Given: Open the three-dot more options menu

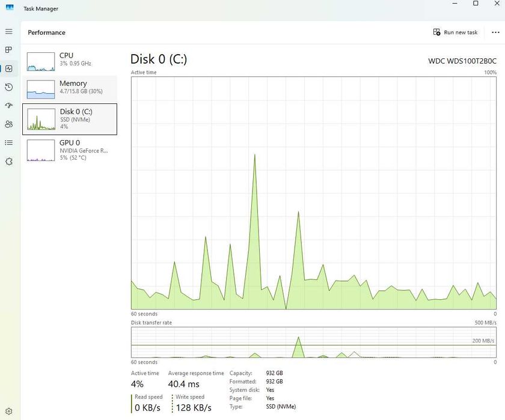Looking at the screenshot, I should pyautogui.click(x=495, y=32).
